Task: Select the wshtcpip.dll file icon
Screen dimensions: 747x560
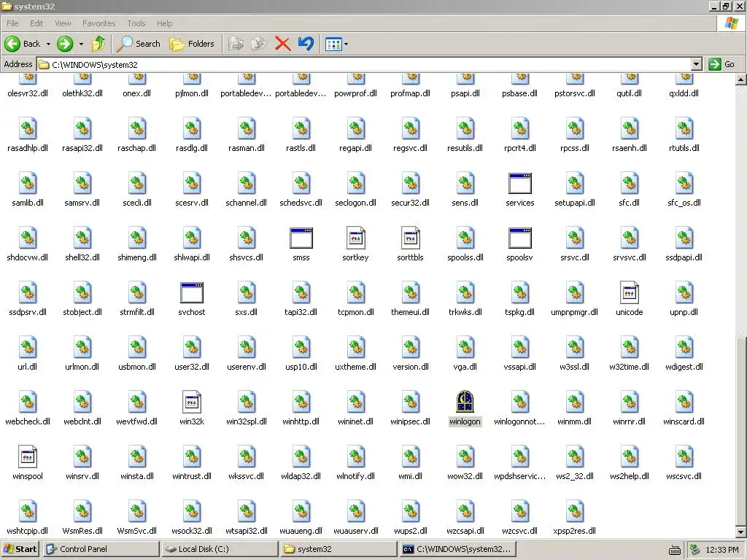Action: point(28,512)
